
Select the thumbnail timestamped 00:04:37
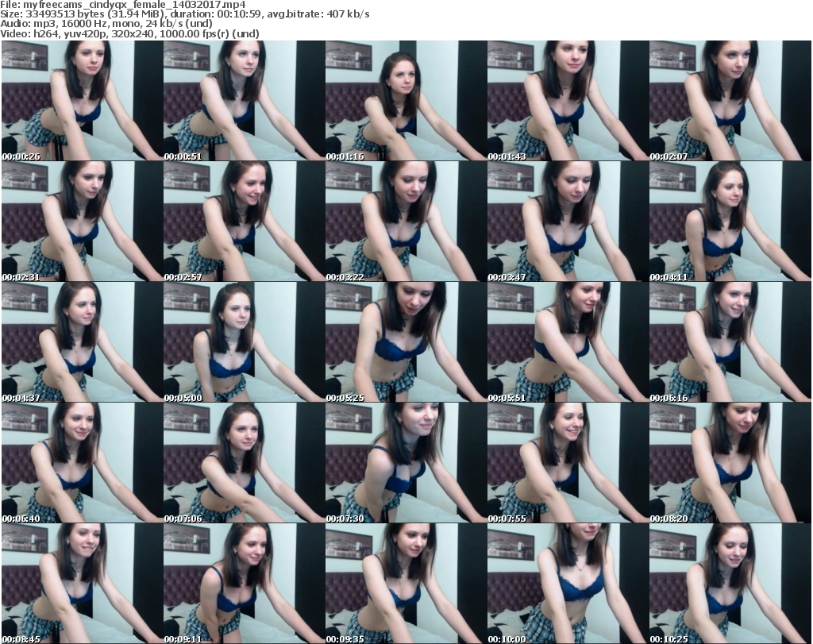82,342
